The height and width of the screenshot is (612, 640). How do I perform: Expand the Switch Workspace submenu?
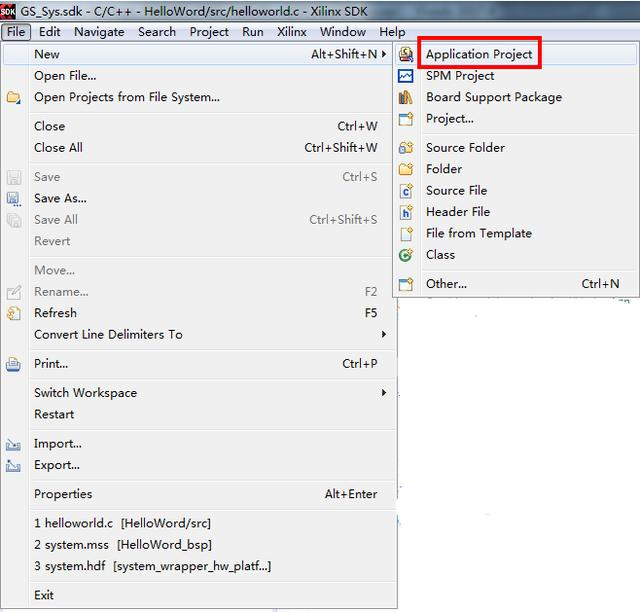click(x=384, y=393)
